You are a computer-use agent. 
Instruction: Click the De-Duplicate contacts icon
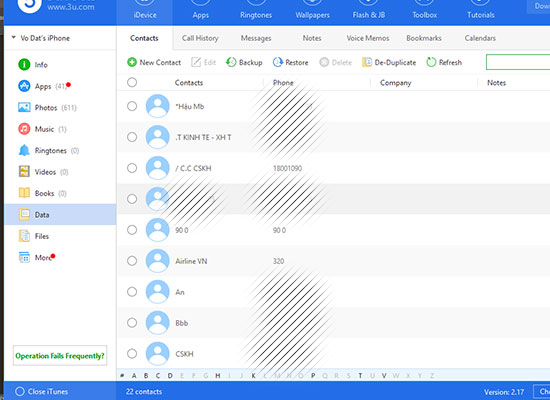pyautogui.click(x=367, y=62)
